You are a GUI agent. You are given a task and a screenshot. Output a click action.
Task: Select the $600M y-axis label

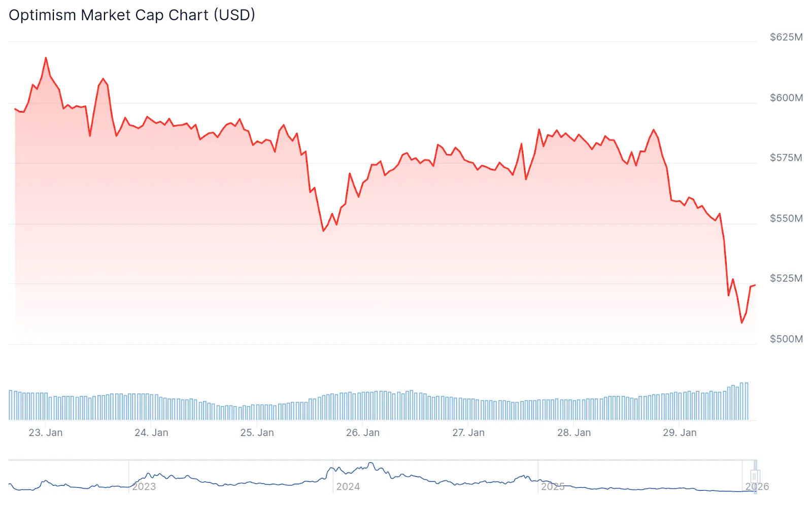click(x=786, y=98)
